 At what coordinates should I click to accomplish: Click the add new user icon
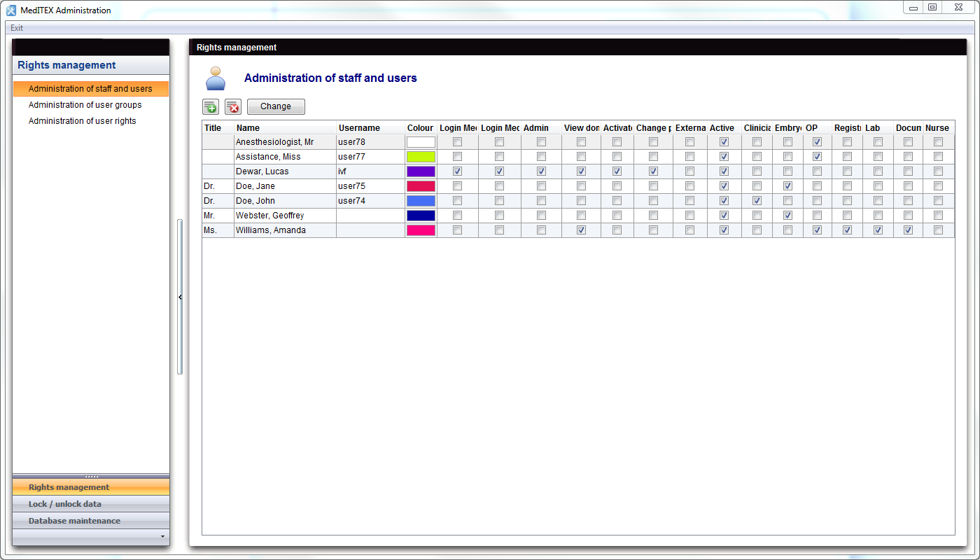pyautogui.click(x=211, y=106)
